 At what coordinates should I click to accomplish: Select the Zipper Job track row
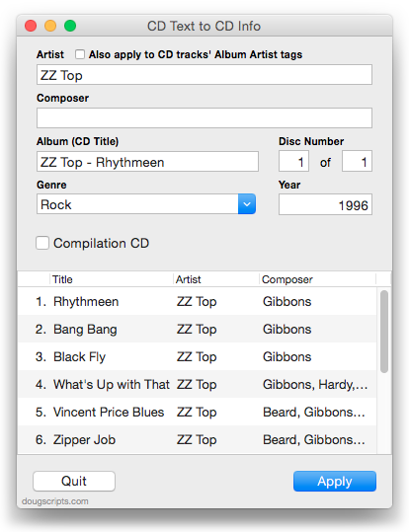(197, 440)
